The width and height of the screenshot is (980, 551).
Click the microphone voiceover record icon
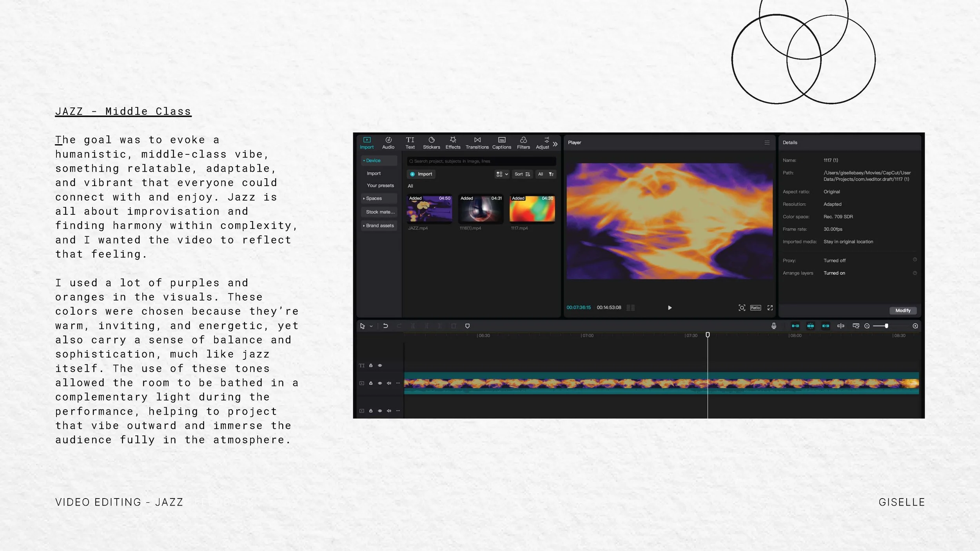tap(773, 326)
